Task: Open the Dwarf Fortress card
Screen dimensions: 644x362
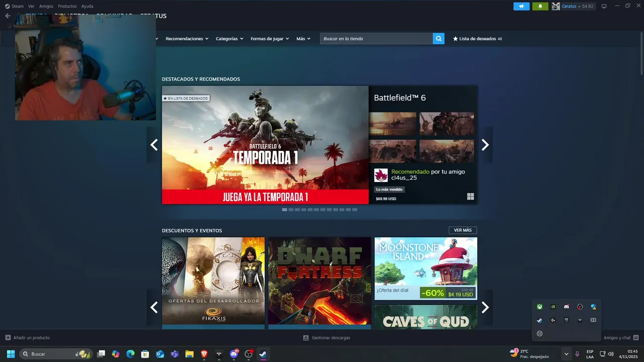Action: pos(319,283)
